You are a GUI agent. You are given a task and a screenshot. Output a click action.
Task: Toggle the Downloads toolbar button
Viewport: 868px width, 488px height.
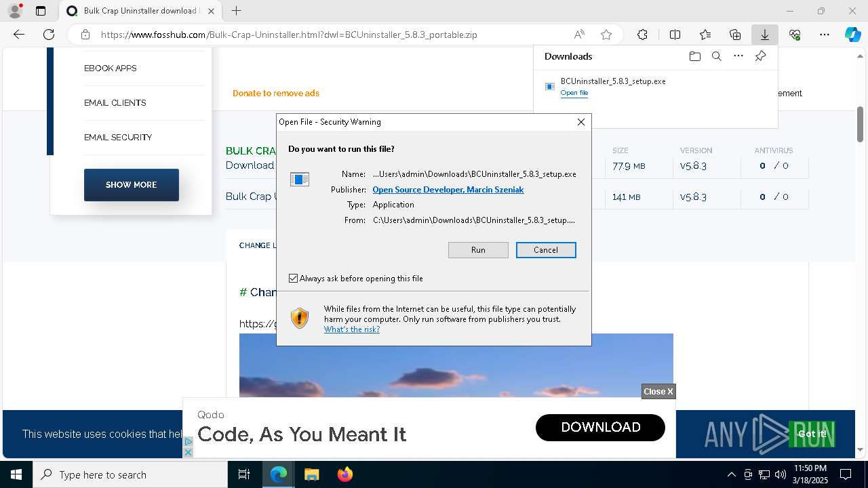(x=765, y=35)
